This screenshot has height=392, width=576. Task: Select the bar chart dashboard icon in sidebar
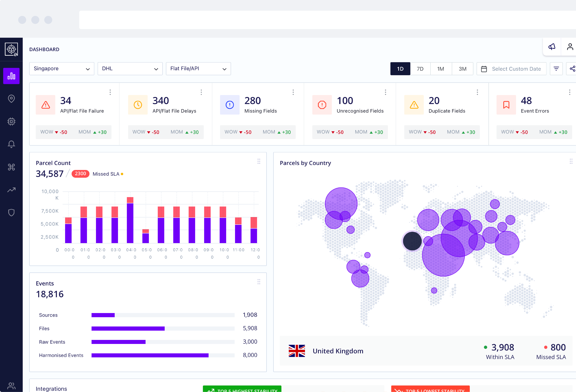click(x=11, y=76)
